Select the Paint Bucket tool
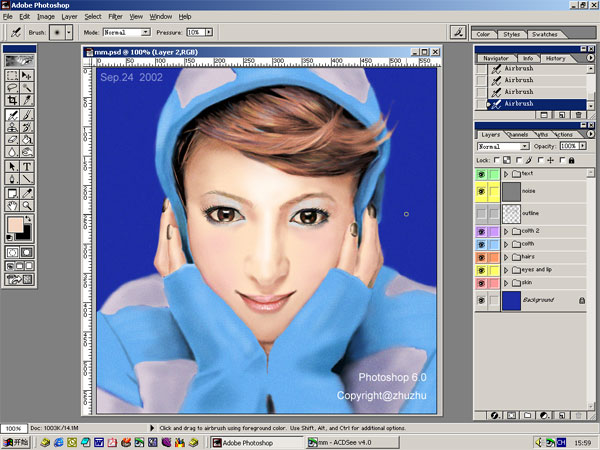The image size is (600, 450). (26, 139)
